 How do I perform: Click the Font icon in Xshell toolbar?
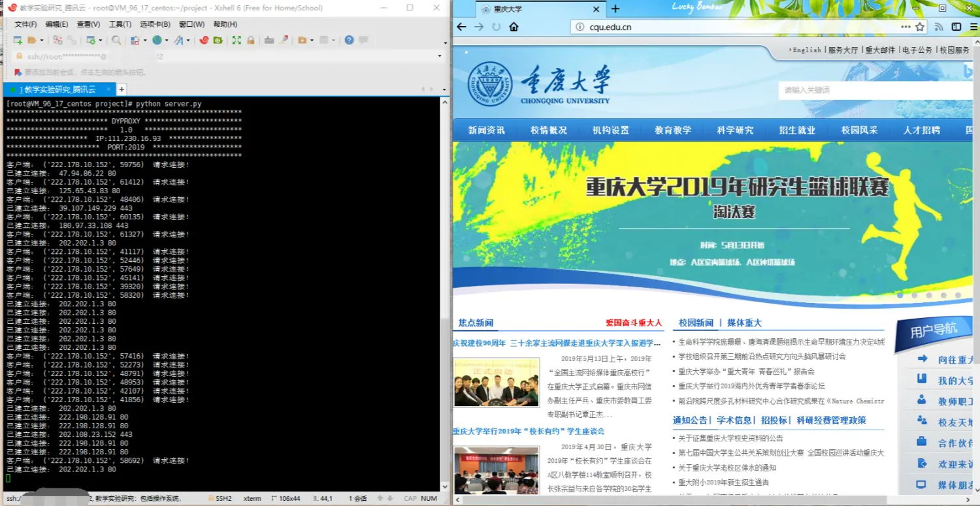pos(179,40)
